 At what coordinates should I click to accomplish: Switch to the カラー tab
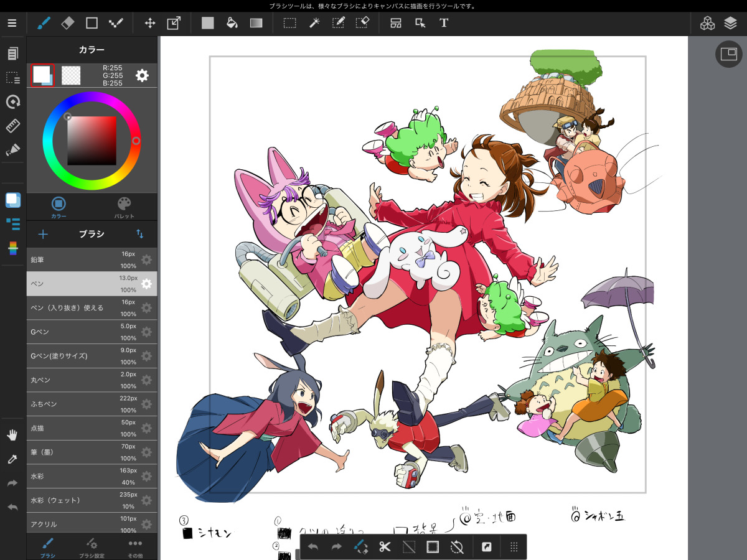[59, 207]
